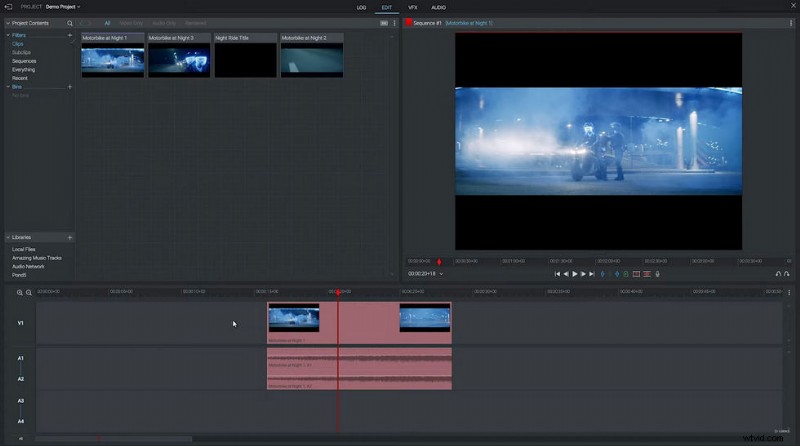The width and height of the screenshot is (800, 446).
Task: Jump to sequence start in viewer
Action: pos(557,274)
